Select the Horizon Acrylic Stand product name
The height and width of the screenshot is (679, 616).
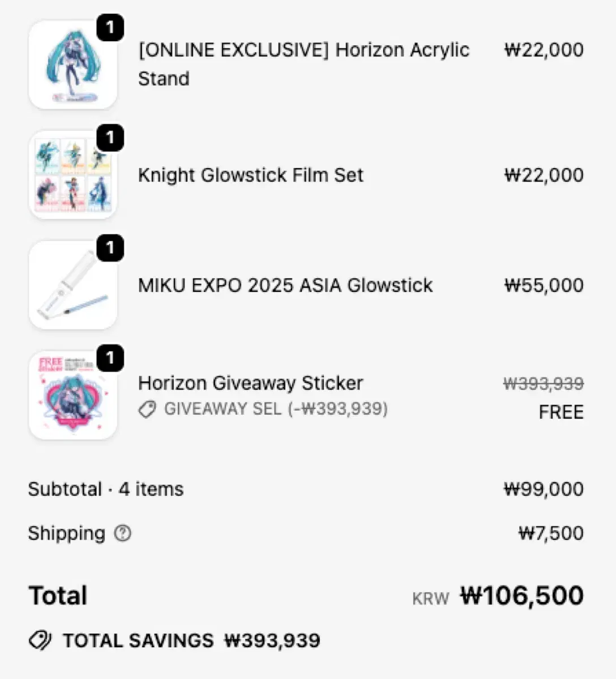[x=303, y=64]
